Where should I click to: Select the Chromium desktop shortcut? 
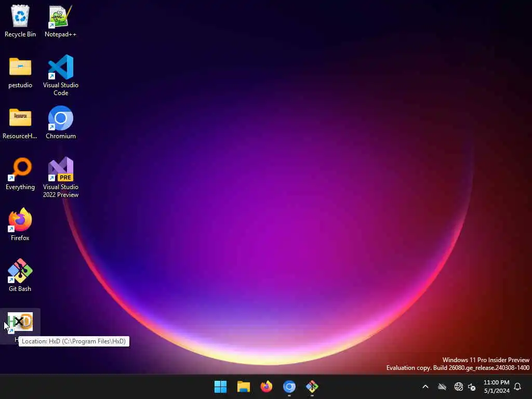(x=61, y=123)
